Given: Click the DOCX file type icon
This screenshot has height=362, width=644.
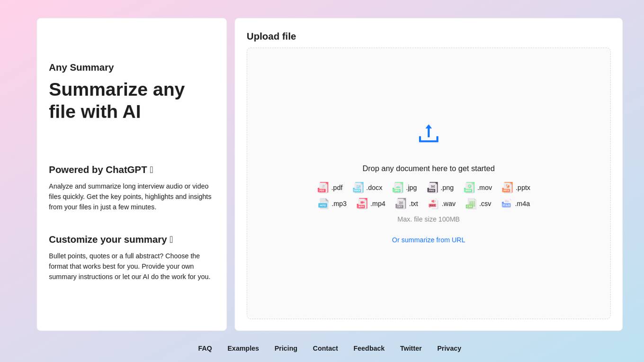Looking at the screenshot, I should 358,188.
